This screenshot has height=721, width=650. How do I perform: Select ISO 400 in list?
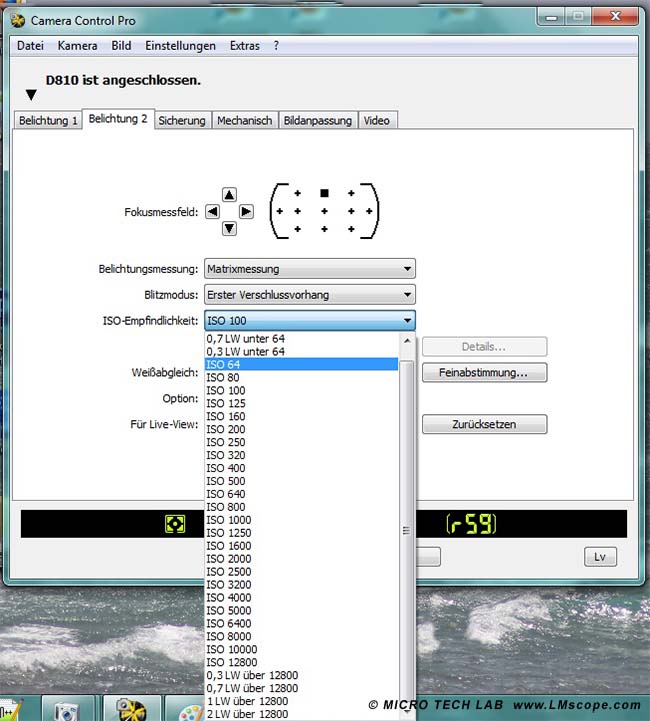[302, 468]
